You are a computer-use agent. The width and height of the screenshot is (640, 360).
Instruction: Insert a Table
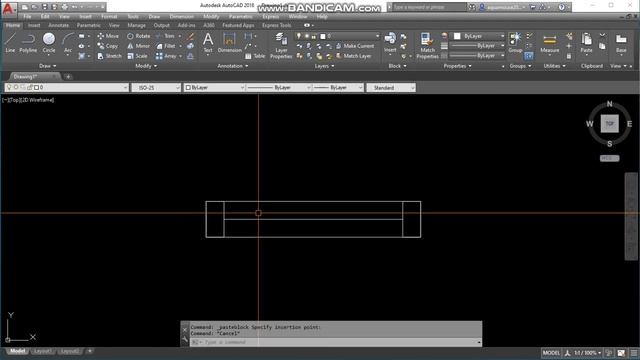pyautogui.click(x=255, y=56)
